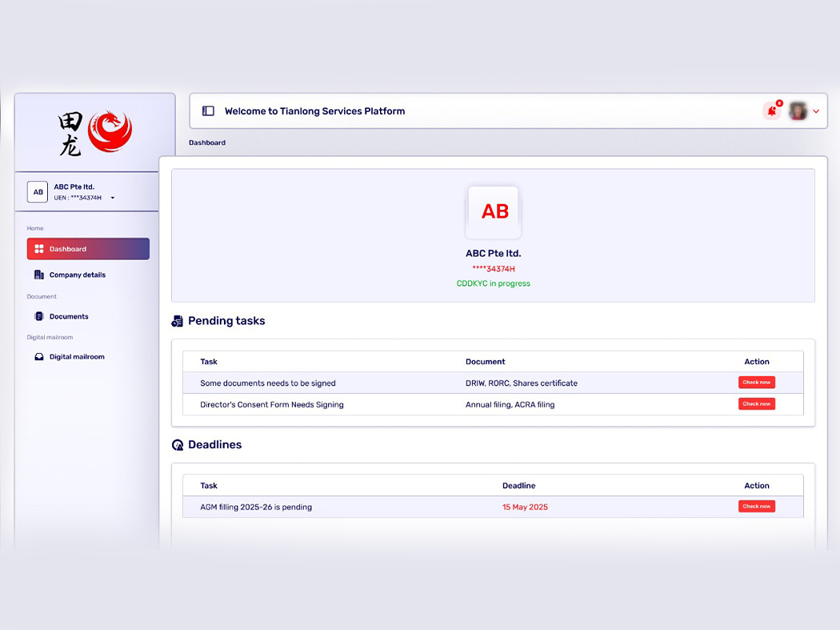The image size is (840, 630).
Task: Open the user profile avatar
Action: coord(798,111)
